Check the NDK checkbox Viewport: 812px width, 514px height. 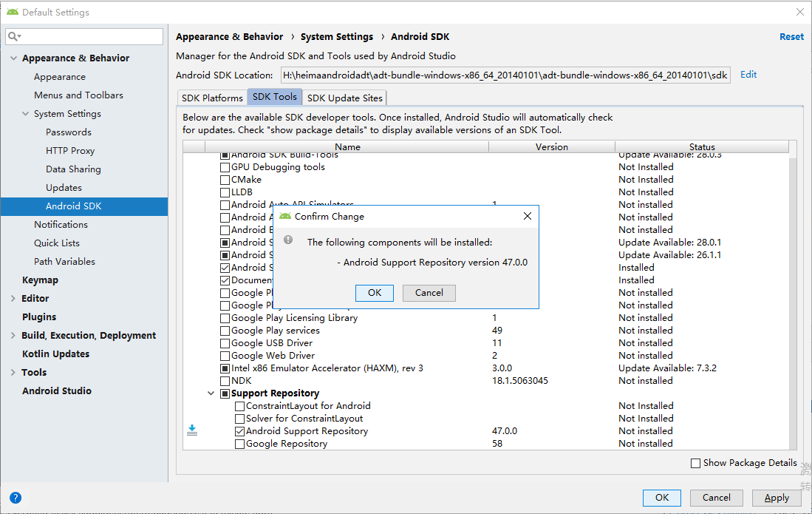pos(225,381)
